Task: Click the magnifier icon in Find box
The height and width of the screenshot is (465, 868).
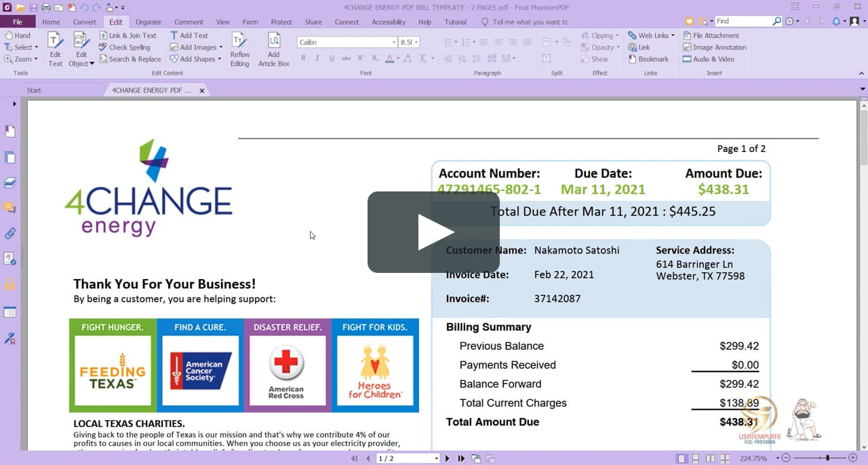Action: click(x=777, y=22)
